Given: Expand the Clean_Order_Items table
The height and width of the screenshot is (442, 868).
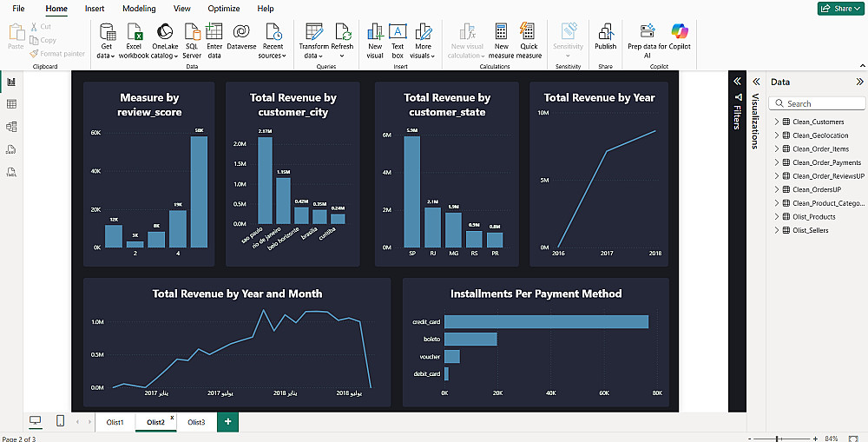Looking at the screenshot, I should (776, 149).
